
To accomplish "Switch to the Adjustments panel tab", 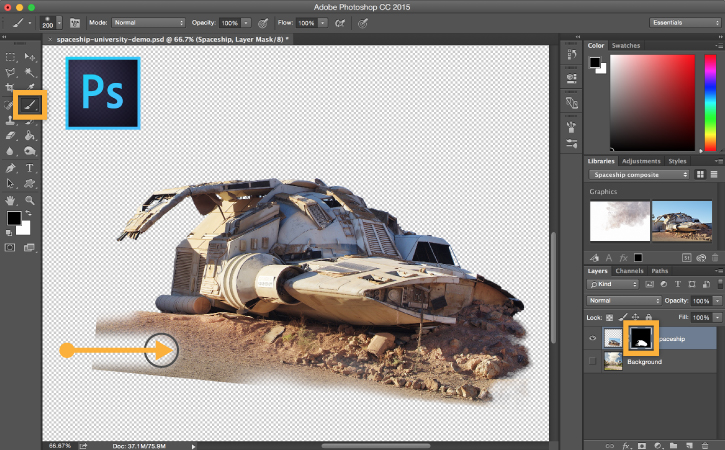I will pyautogui.click(x=641, y=161).
